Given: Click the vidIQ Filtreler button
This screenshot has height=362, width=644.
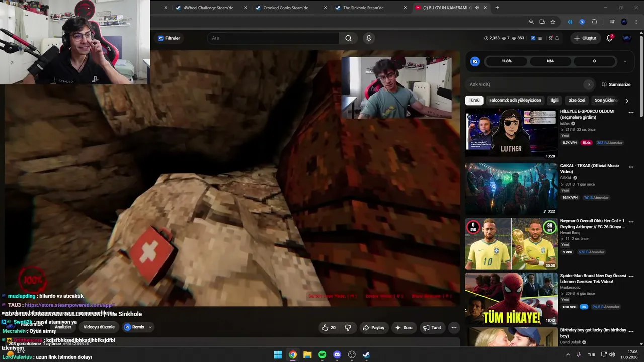Looking at the screenshot, I should [169, 38].
